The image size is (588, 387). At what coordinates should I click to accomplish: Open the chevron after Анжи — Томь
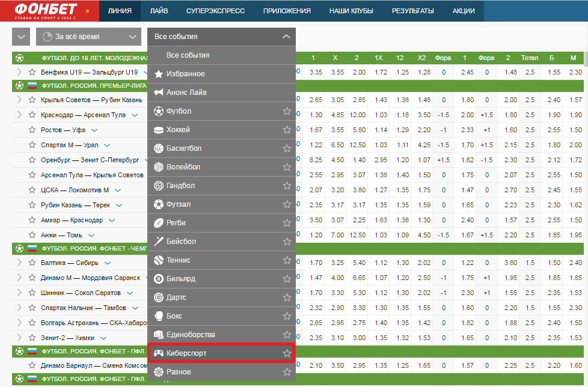(x=91, y=236)
